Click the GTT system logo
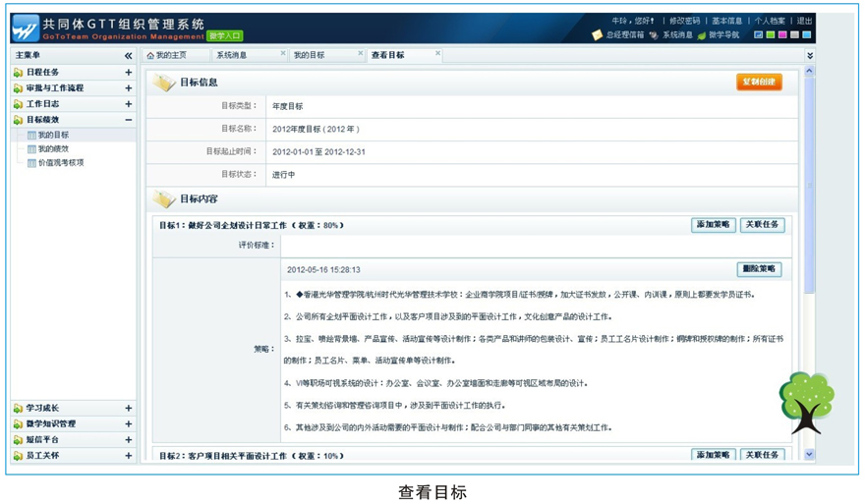This screenshot has width=865, height=504. (26, 27)
